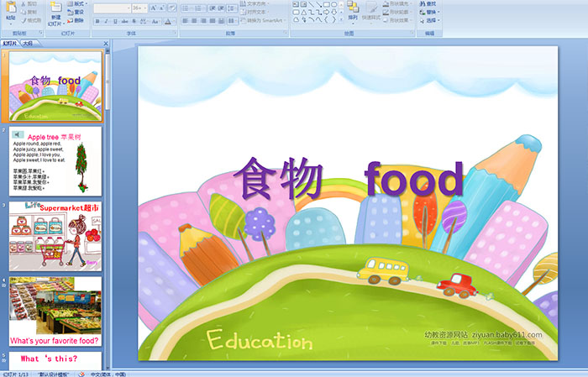Select the Down Arrow shape
The height and width of the screenshot is (377, 588).
(x=333, y=12)
